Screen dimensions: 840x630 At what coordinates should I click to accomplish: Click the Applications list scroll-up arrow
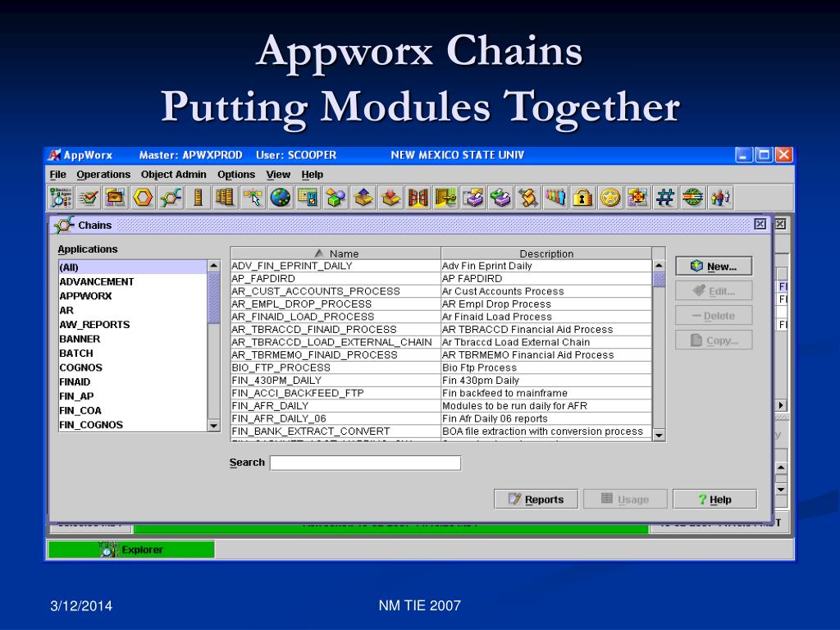pos(214,266)
